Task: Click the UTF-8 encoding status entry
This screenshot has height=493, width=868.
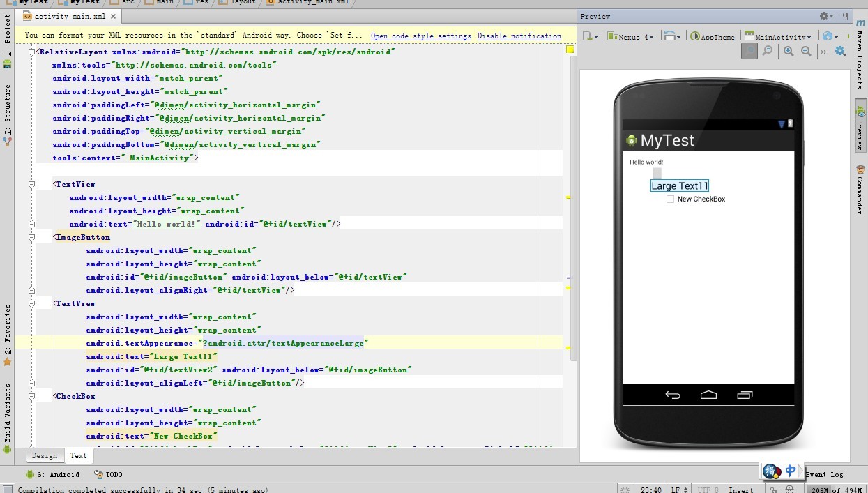Action: click(708, 490)
